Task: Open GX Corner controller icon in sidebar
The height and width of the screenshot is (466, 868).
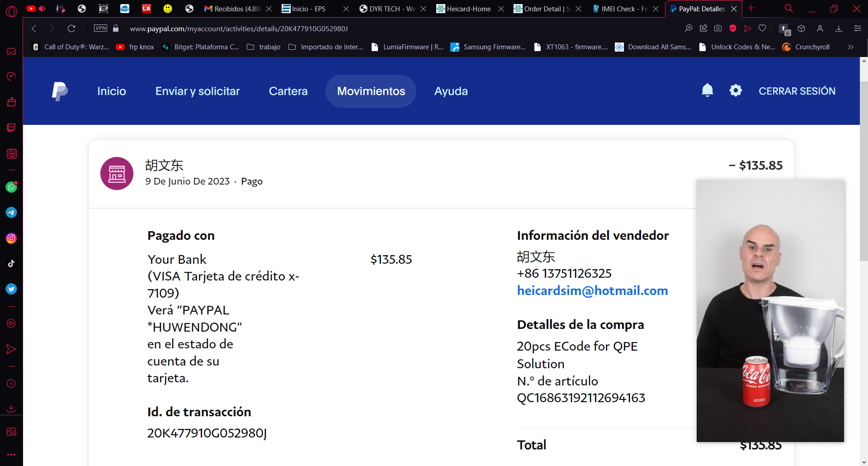Action: tap(11, 51)
